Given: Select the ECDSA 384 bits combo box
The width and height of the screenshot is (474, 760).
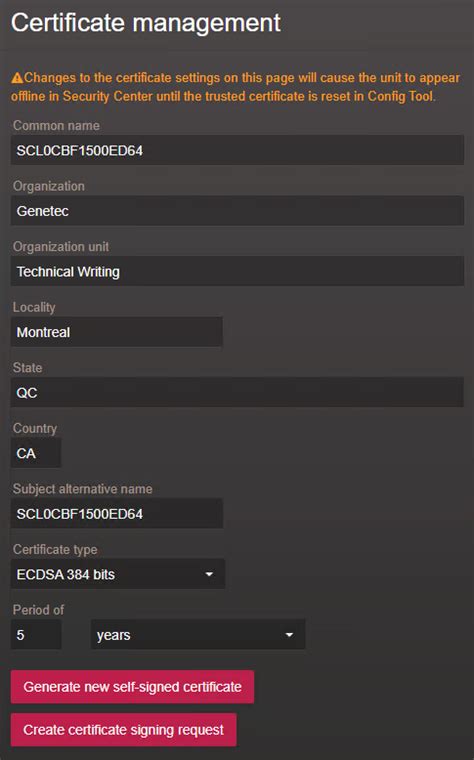Looking at the screenshot, I should coord(118,574).
